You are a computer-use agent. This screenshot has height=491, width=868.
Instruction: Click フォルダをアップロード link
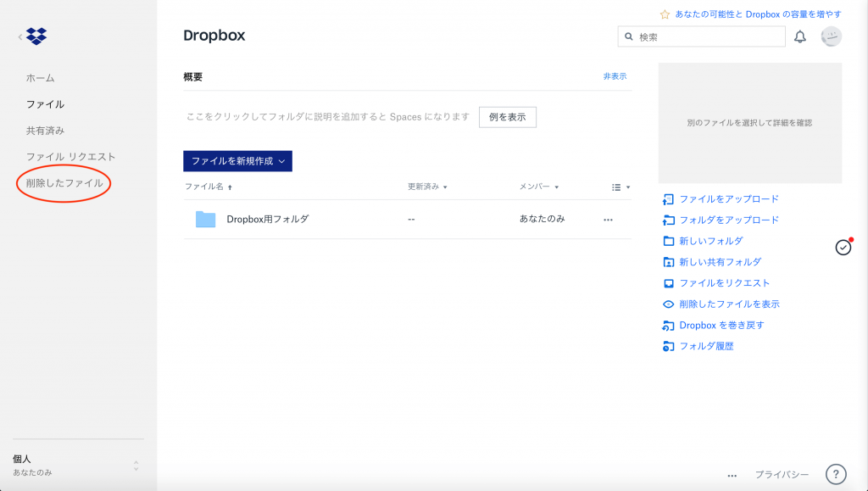click(729, 220)
